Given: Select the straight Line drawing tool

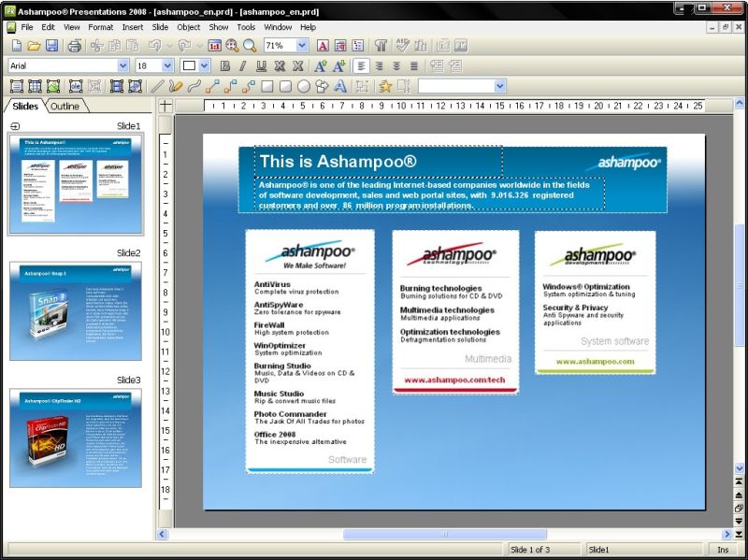Looking at the screenshot, I should (x=157, y=86).
